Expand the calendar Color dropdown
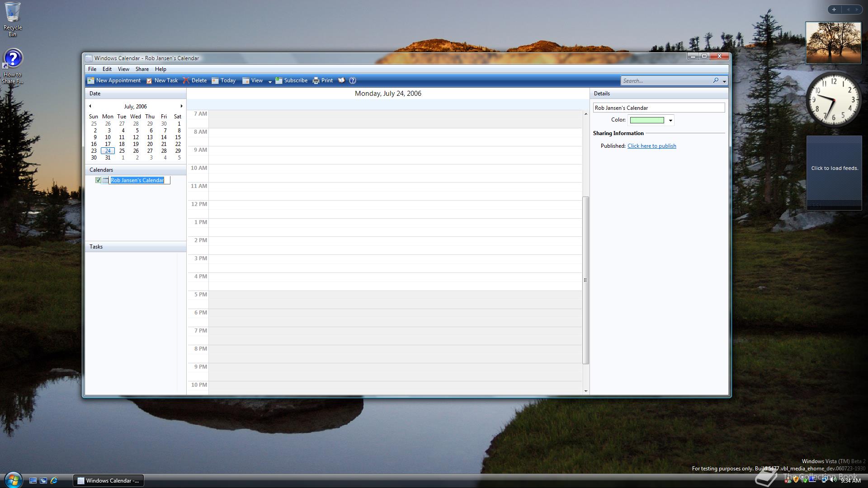 pyautogui.click(x=670, y=120)
